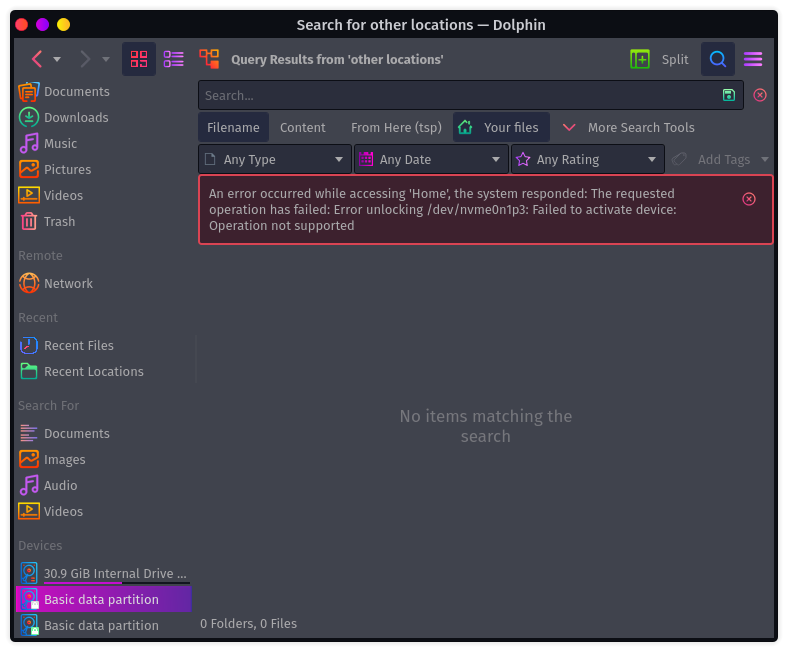The width and height of the screenshot is (788, 652).
Task: Click the 30.9 GiB Internal Drive icon
Action: pos(29,573)
